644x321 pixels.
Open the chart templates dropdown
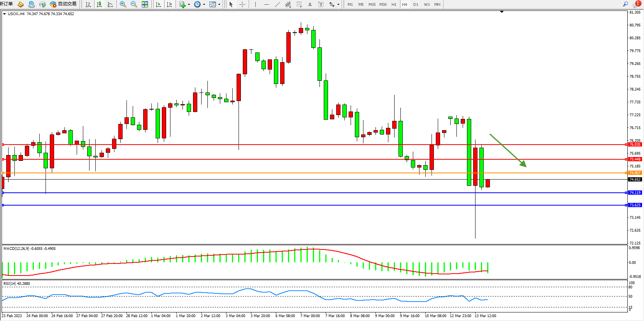point(219,5)
